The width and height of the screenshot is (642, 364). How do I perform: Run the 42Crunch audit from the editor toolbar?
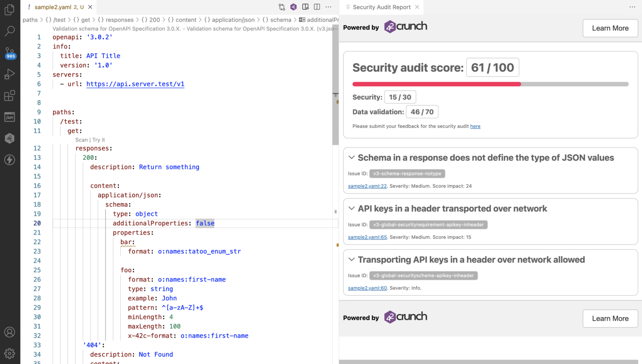coord(293,7)
